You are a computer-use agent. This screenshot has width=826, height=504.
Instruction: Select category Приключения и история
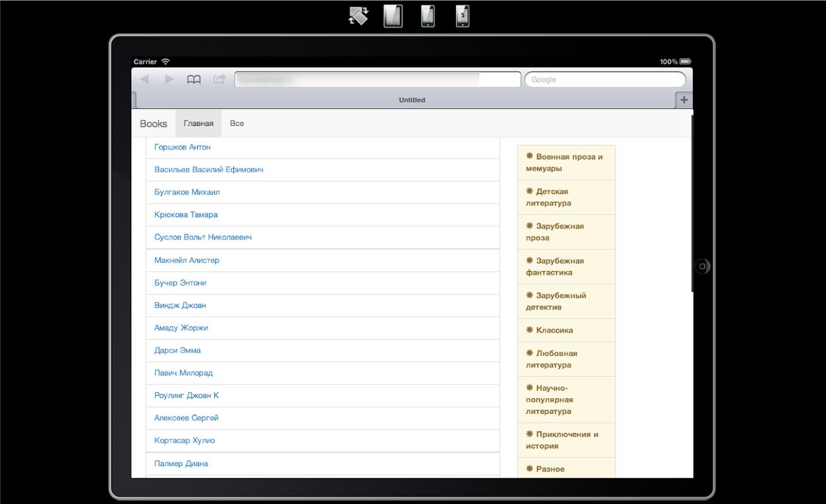[x=566, y=440]
